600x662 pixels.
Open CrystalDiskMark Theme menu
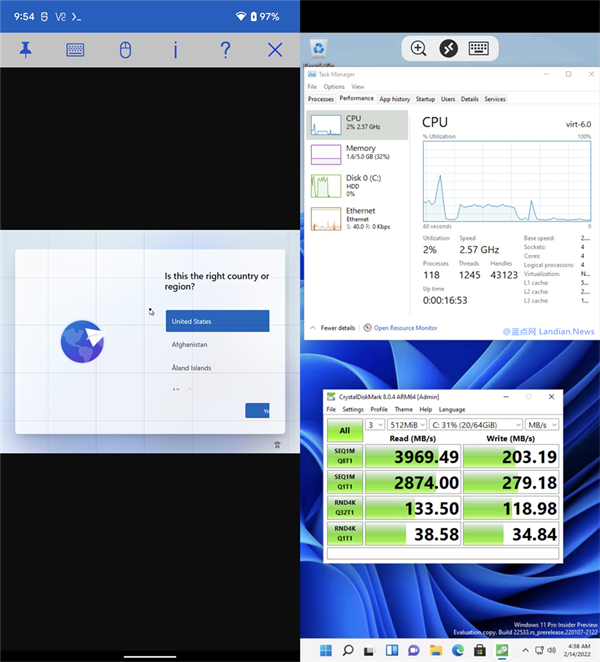pos(403,410)
